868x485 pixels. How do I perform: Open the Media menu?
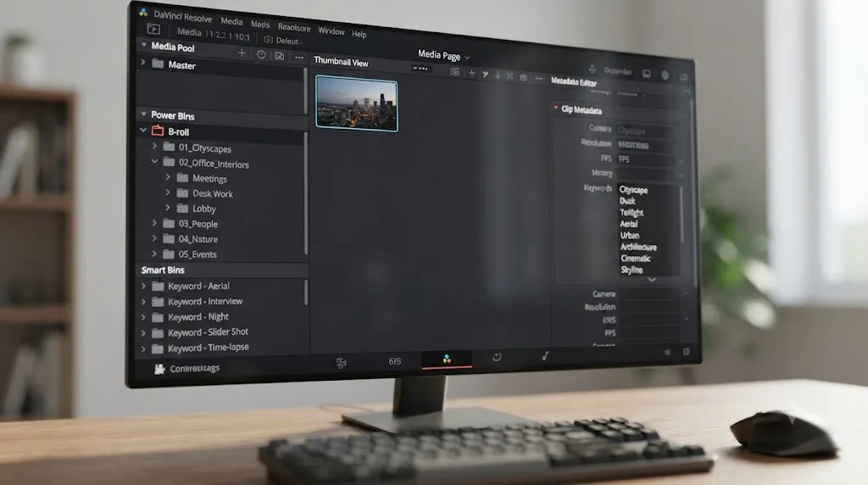[x=231, y=21]
